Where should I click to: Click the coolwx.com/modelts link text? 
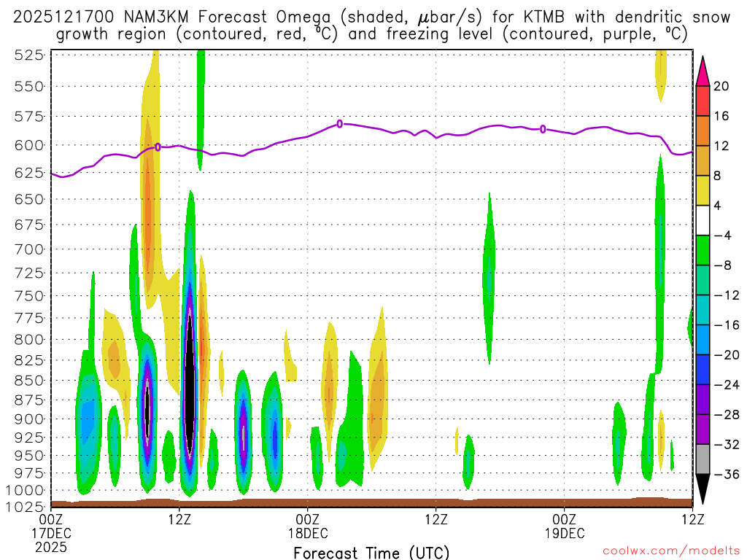pos(671,551)
